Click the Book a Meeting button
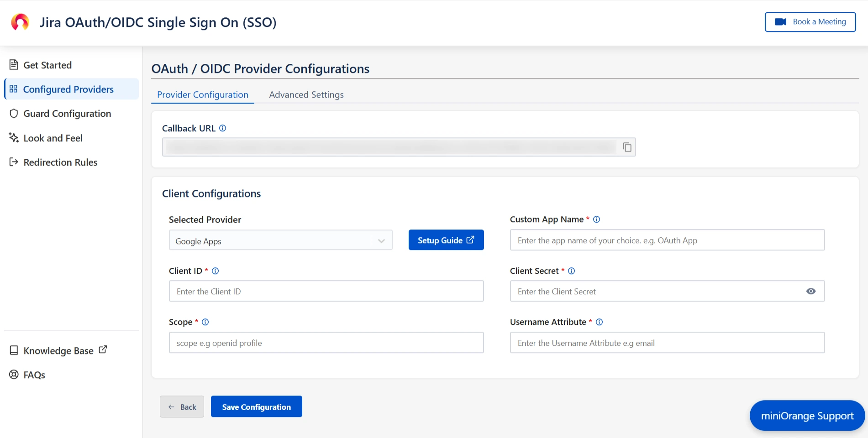This screenshot has width=868, height=438. pos(810,22)
